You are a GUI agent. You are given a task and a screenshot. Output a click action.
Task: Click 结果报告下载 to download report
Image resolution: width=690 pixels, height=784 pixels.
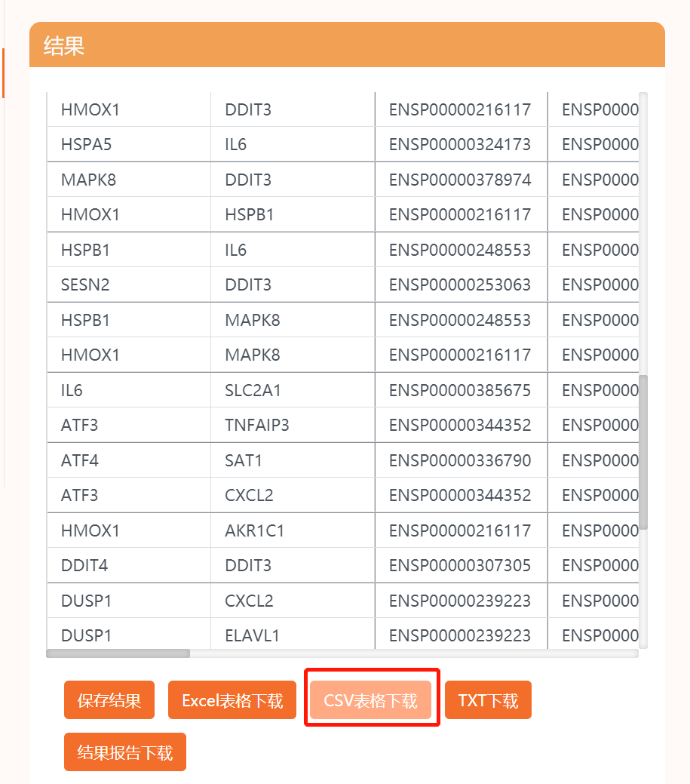[x=125, y=752]
